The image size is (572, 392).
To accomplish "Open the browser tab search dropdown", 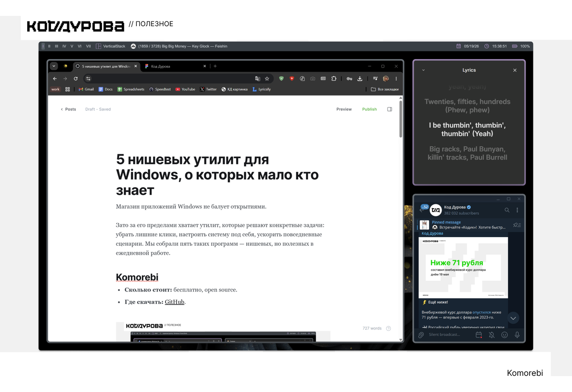I will tap(54, 66).
